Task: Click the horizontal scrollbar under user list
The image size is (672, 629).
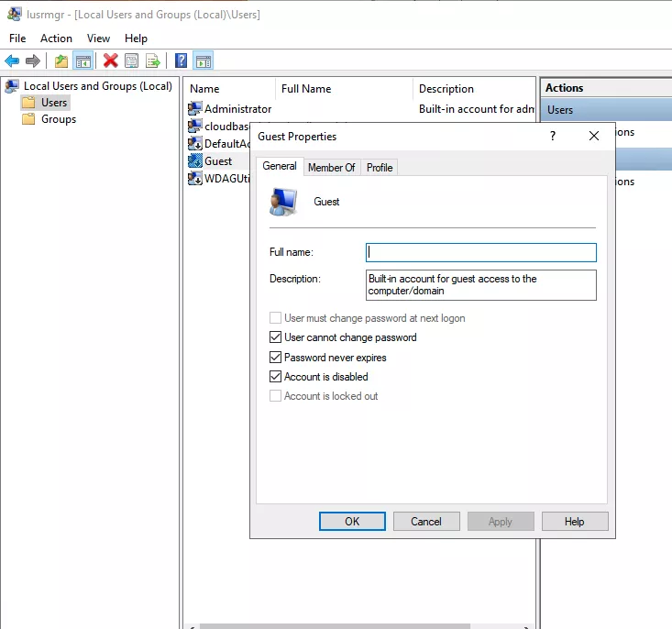Action: tap(358, 625)
